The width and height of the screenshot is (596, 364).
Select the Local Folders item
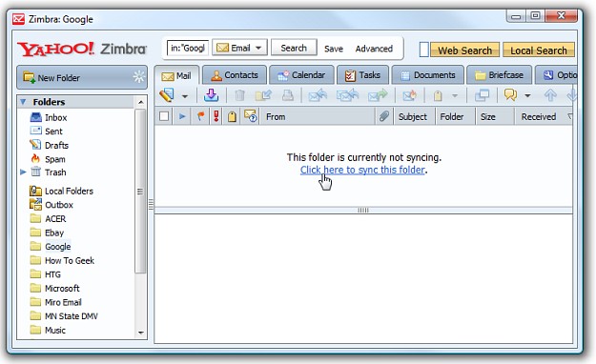point(69,192)
